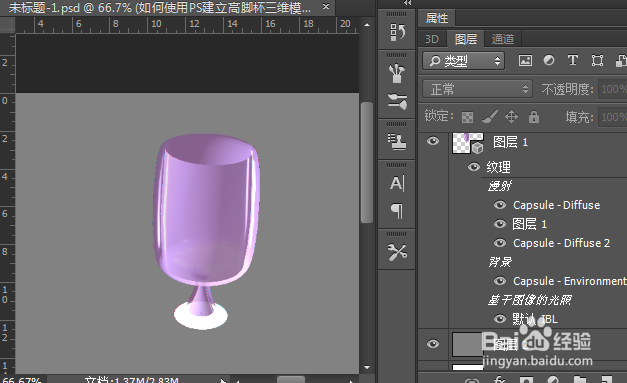The image size is (627, 383).
Task: Open the Brush settings panel icon
Action: tap(397, 101)
